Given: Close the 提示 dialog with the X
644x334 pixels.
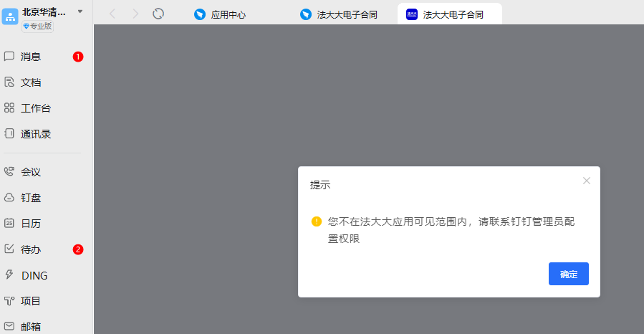Looking at the screenshot, I should click(x=587, y=181).
